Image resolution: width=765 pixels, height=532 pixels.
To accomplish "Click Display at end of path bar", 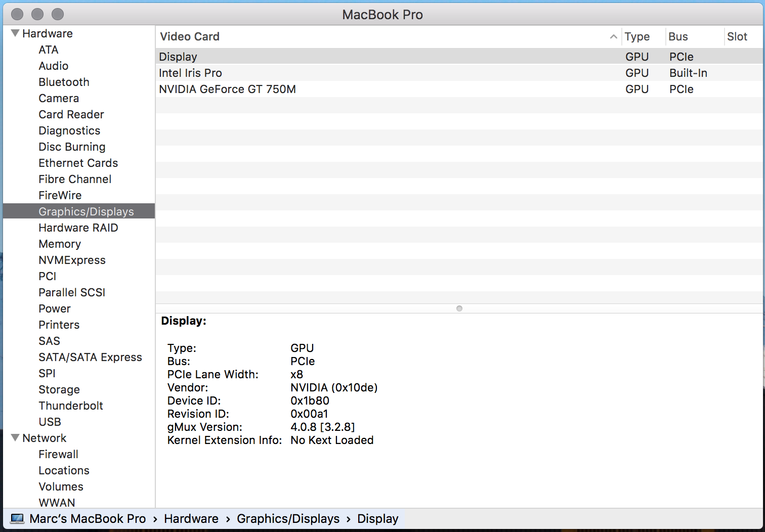I will pos(378,519).
